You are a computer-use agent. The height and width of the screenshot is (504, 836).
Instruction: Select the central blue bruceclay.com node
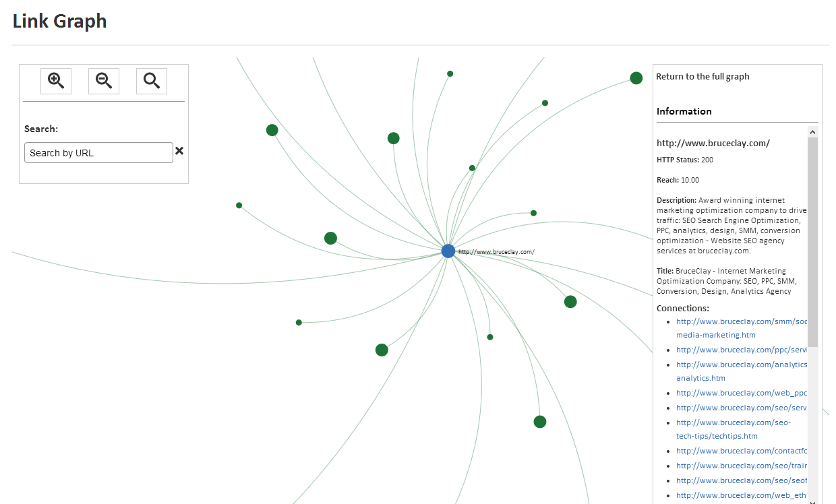click(448, 251)
